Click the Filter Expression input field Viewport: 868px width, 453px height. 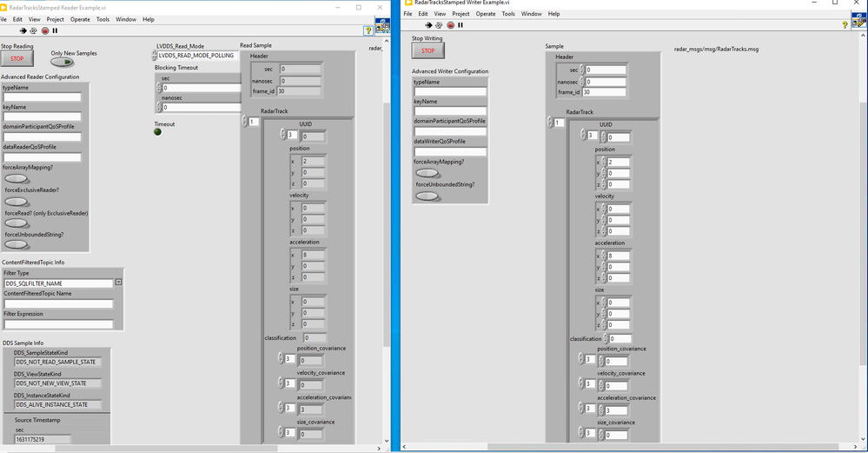click(x=58, y=324)
